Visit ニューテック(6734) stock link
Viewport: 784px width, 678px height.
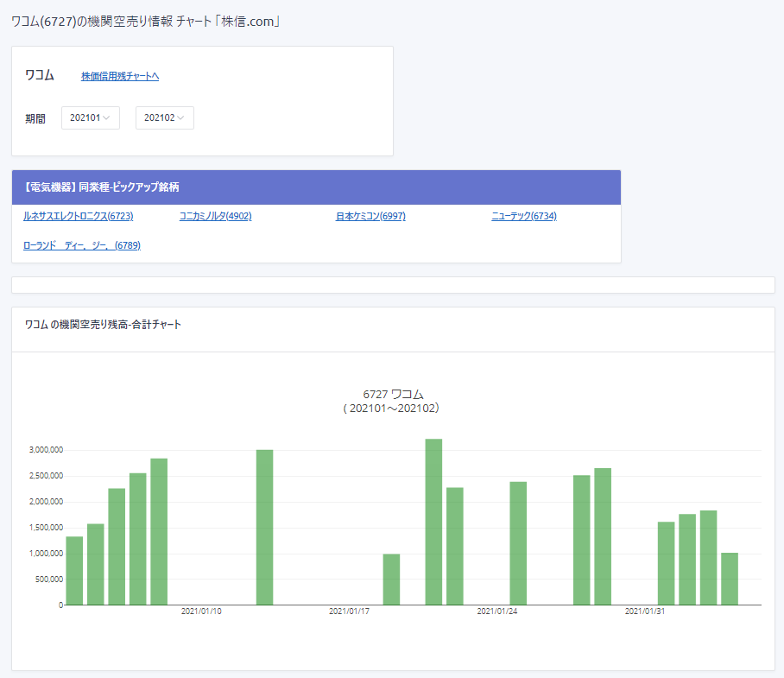tap(523, 216)
